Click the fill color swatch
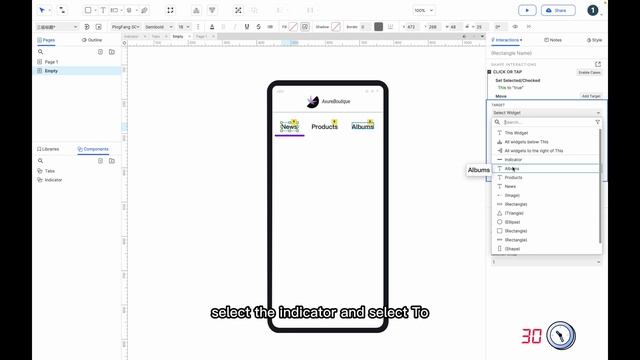Screen dimensions: 640x360 click(x=293, y=27)
